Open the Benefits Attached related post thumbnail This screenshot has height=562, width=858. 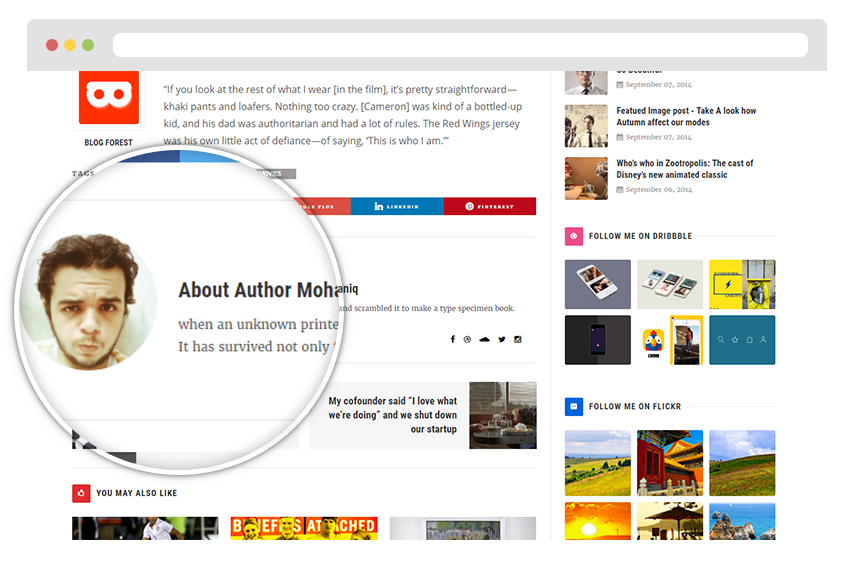point(304,529)
